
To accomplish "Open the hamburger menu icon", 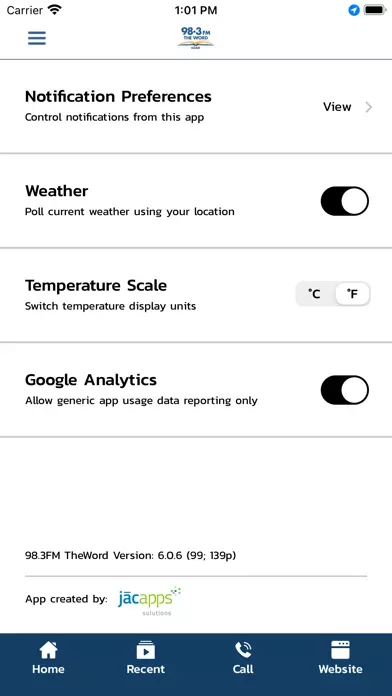I will tap(37, 38).
